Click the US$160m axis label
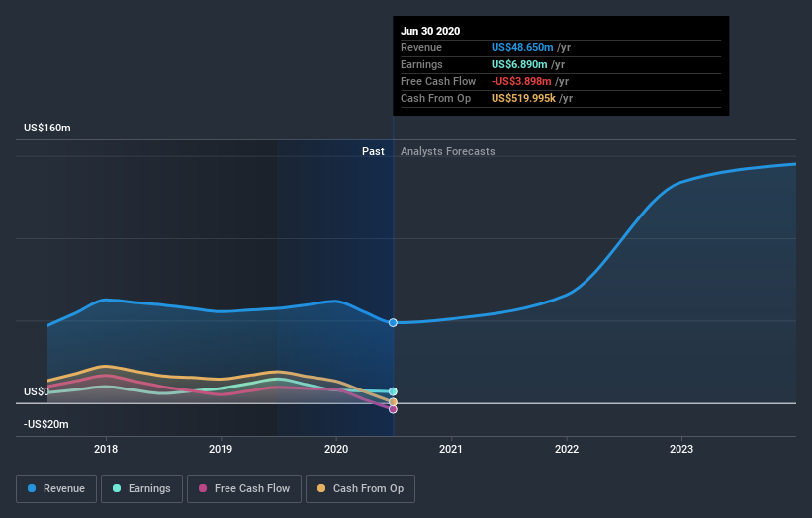Viewport: 812px width, 518px height. click(x=47, y=128)
